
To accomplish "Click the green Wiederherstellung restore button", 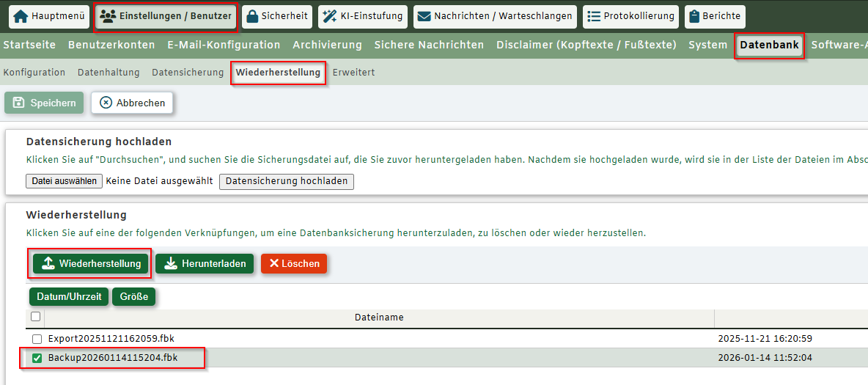I will (x=91, y=264).
